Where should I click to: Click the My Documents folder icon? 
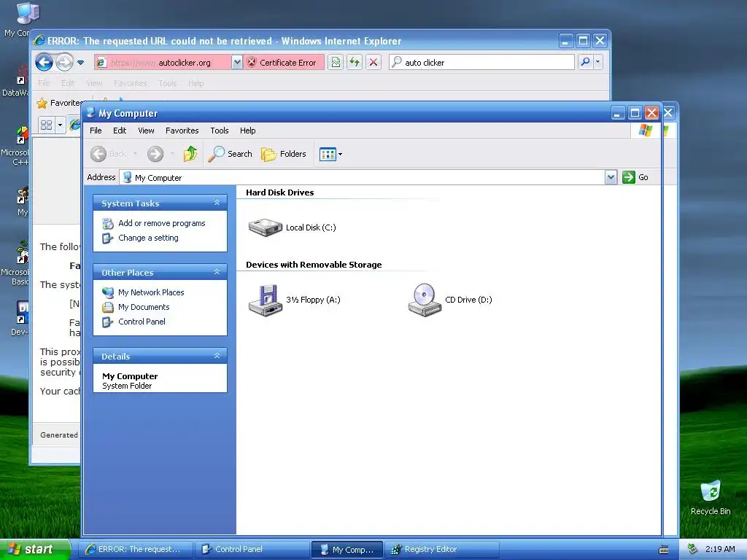click(x=108, y=307)
